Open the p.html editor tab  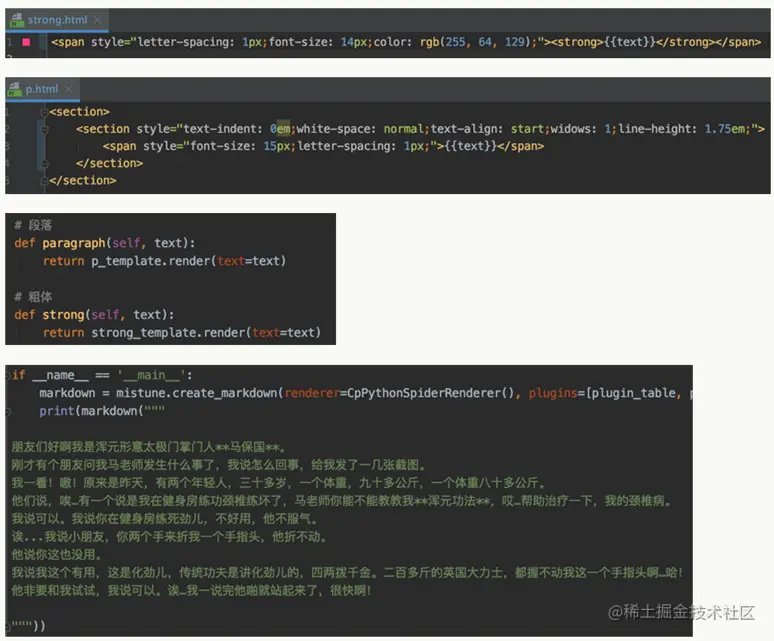[41, 89]
